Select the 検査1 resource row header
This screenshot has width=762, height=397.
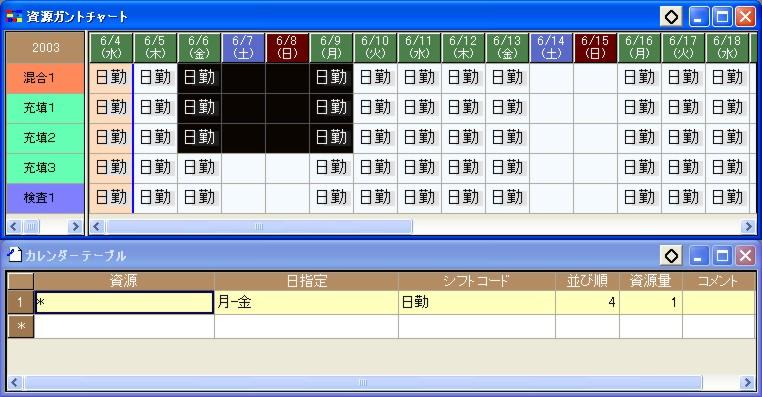[x=45, y=198]
